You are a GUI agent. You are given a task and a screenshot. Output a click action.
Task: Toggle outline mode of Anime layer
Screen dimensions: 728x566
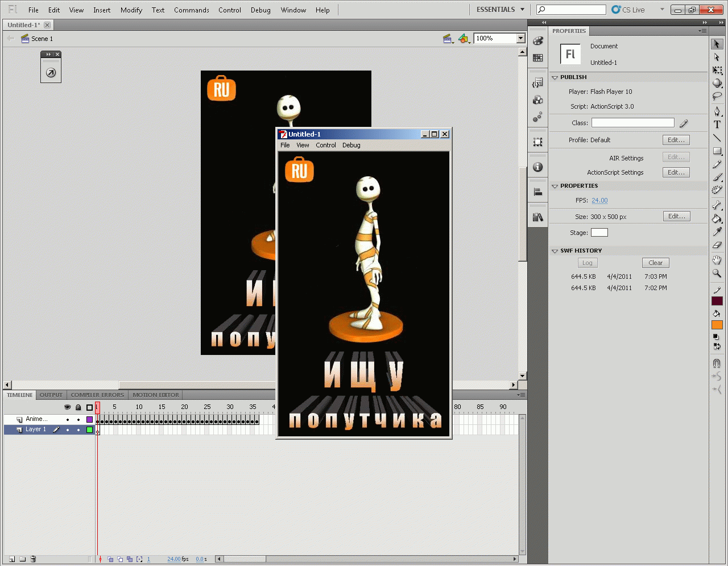89,420
